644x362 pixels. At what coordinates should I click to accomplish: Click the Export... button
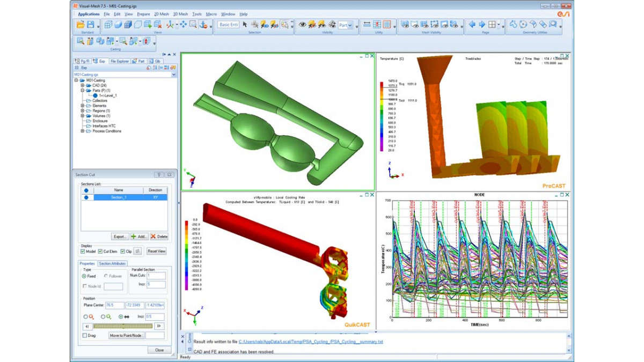pos(120,237)
